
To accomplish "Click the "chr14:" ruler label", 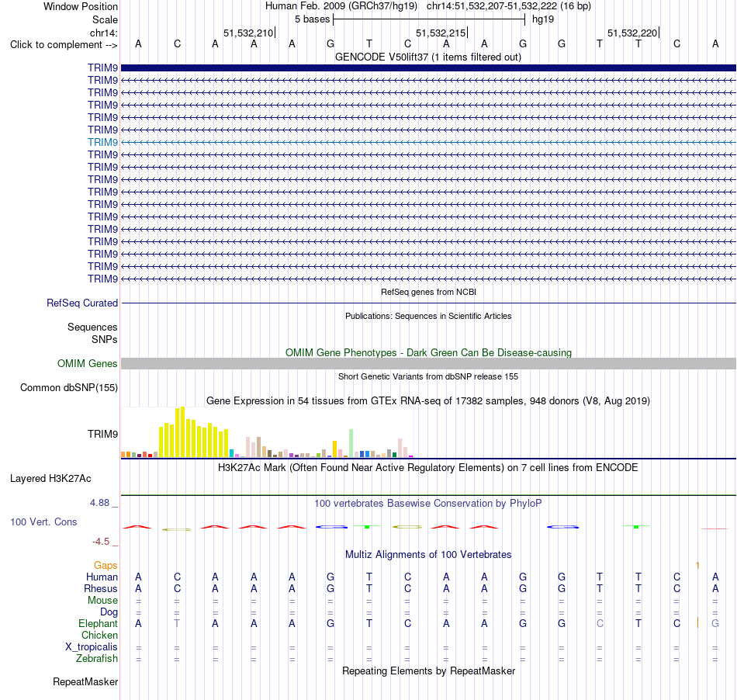I will [x=104, y=33].
